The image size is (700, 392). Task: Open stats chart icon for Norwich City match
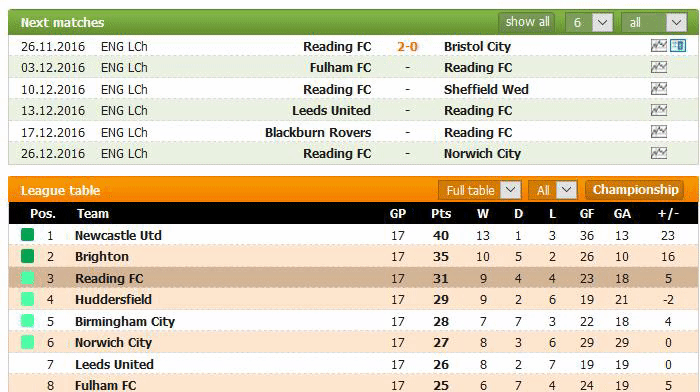(x=658, y=153)
